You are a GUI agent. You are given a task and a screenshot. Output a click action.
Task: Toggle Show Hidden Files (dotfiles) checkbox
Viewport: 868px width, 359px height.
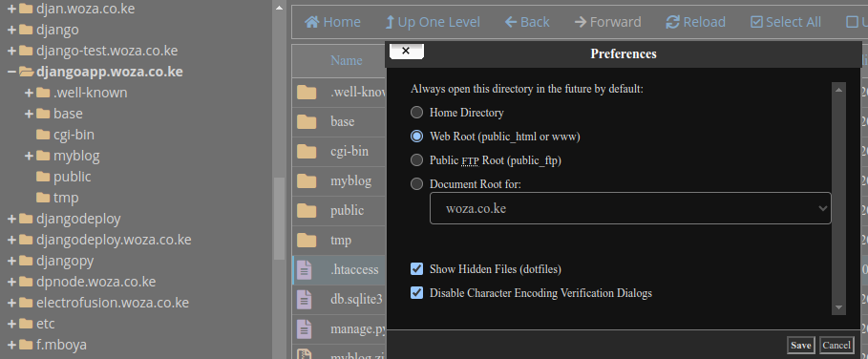pos(417,269)
